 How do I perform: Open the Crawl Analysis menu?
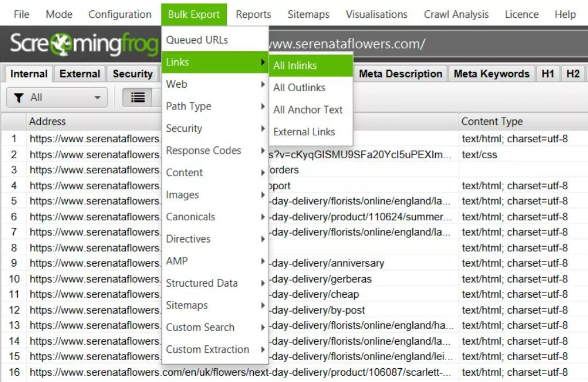(x=457, y=14)
